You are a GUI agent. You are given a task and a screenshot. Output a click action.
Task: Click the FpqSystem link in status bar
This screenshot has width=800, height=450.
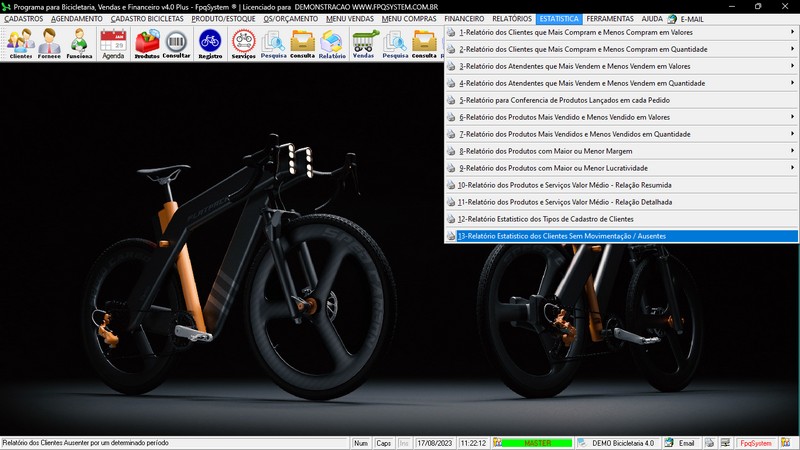(x=755, y=443)
